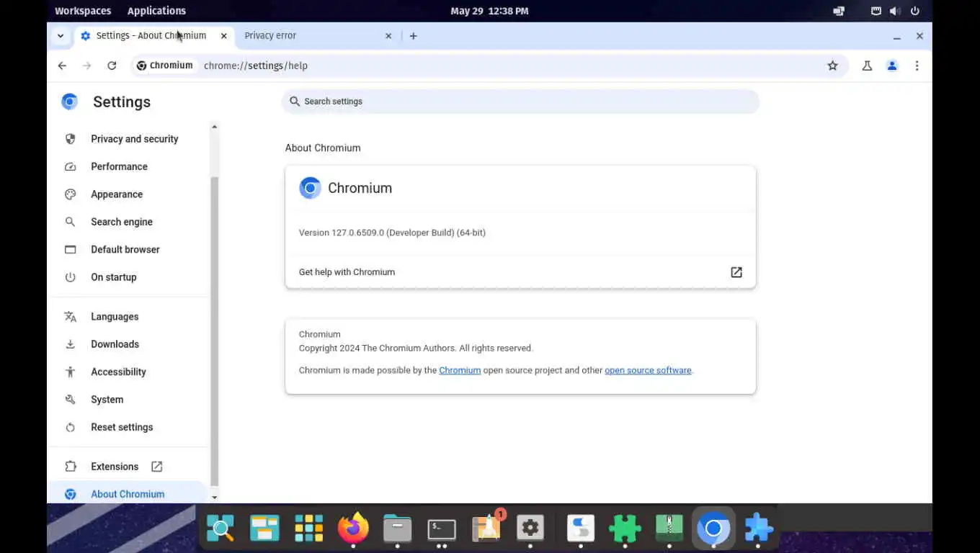This screenshot has width=980, height=553.
Task: Open the dock magnifier search launcher
Action: point(220,529)
